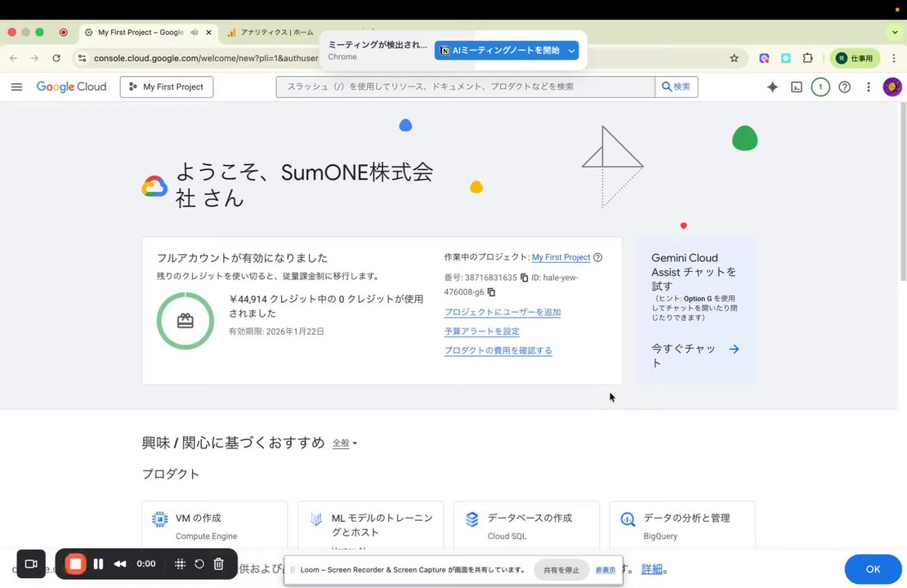
Task: Open the My First Project selector
Action: [x=167, y=87]
